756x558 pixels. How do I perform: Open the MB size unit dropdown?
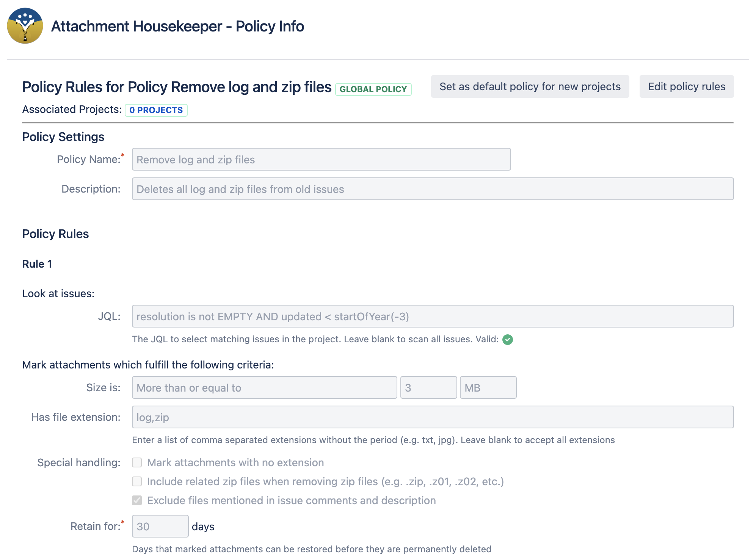(488, 387)
